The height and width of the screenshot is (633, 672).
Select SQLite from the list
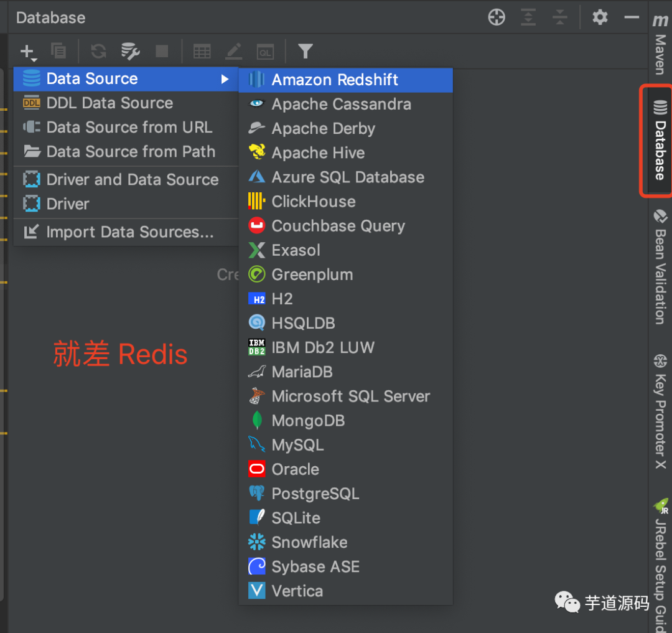pyautogui.click(x=345, y=518)
